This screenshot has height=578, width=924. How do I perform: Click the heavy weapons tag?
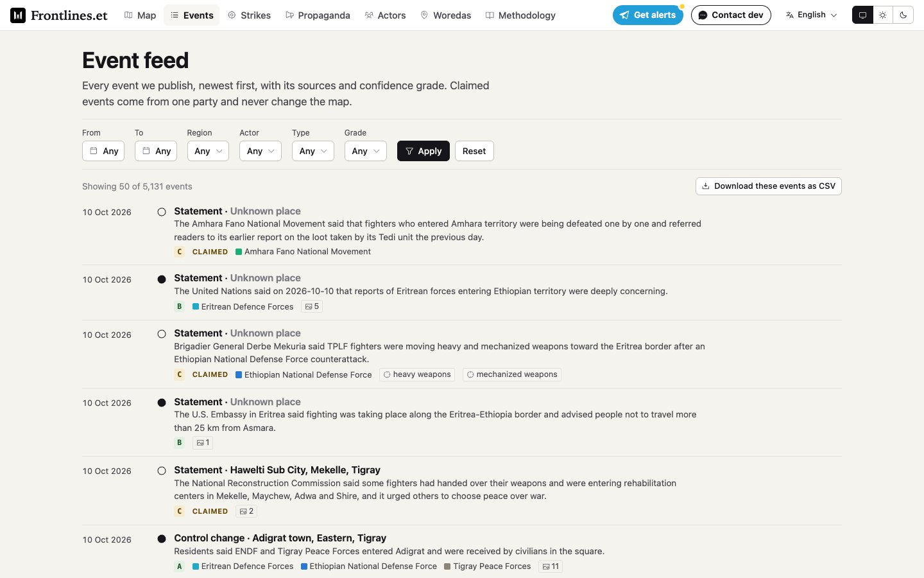tap(417, 374)
